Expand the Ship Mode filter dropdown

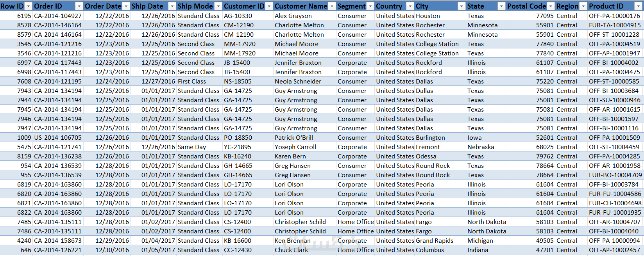point(218,6)
